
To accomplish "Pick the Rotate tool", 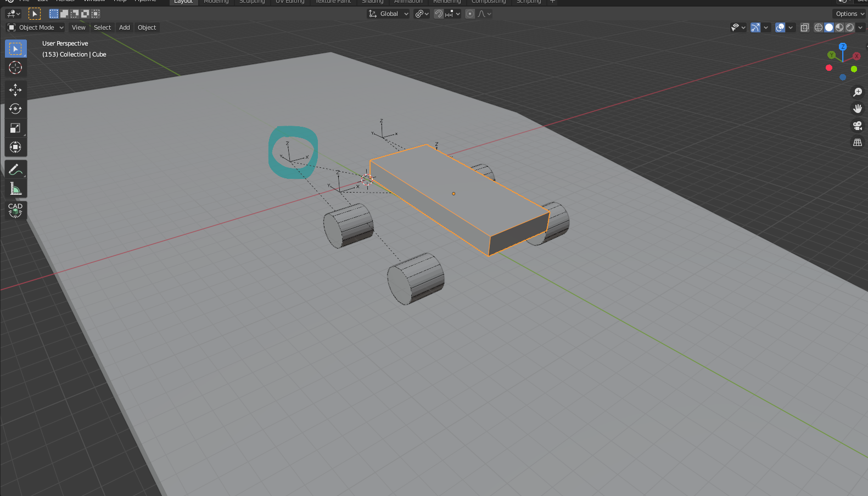I will 15,109.
